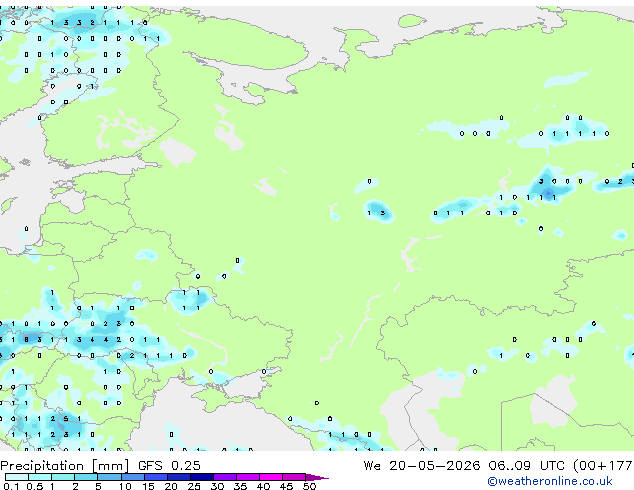Click the above-50 arrow at legend end

pyautogui.click(x=317, y=477)
